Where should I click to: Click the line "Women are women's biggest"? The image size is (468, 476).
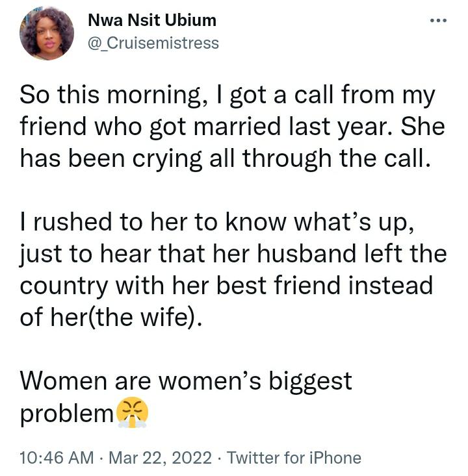tap(186, 382)
